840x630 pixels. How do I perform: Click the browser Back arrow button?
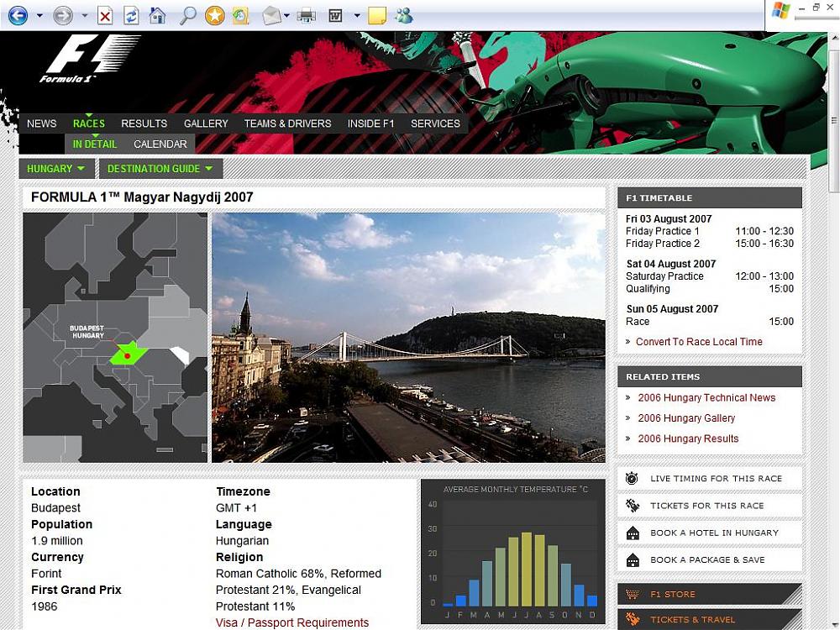pos(18,15)
